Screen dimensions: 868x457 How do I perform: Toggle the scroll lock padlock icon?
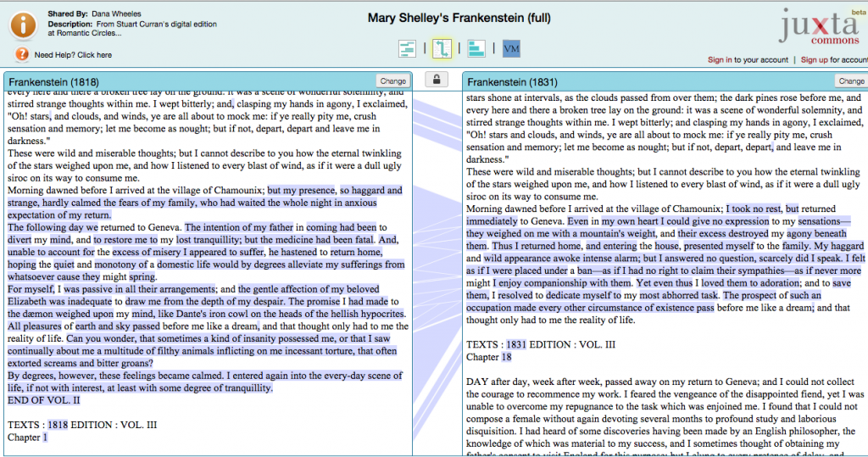(x=437, y=80)
